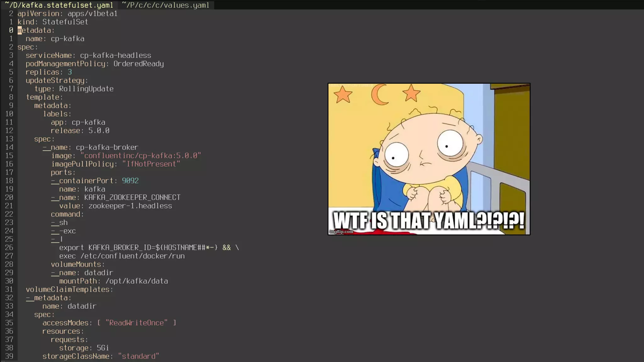Click the storage value 5Gi

click(103, 348)
